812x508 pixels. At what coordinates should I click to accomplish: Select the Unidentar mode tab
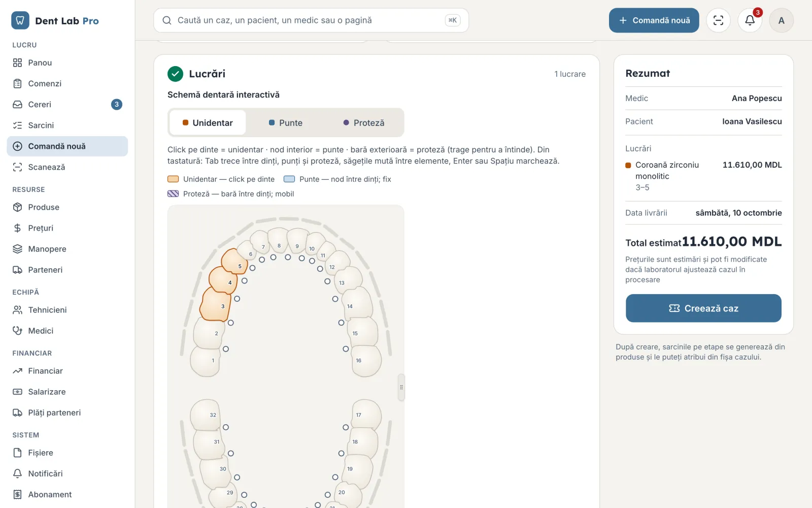coord(208,123)
